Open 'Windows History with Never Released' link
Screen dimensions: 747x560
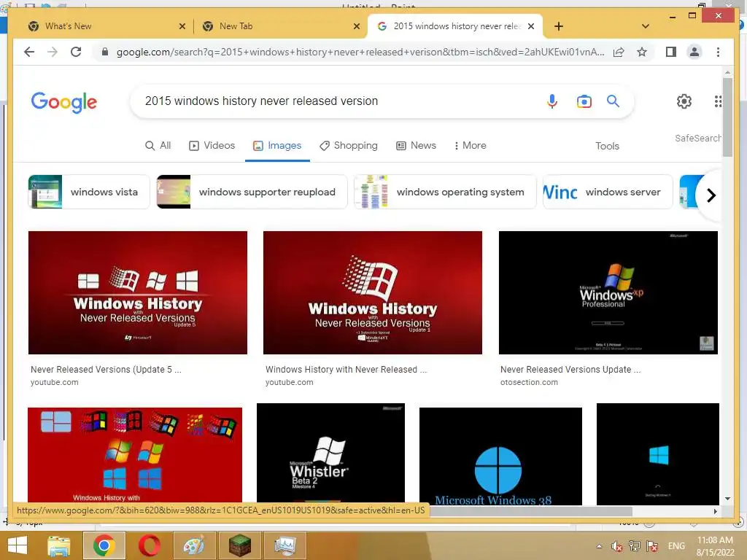(x=346, y=370)
